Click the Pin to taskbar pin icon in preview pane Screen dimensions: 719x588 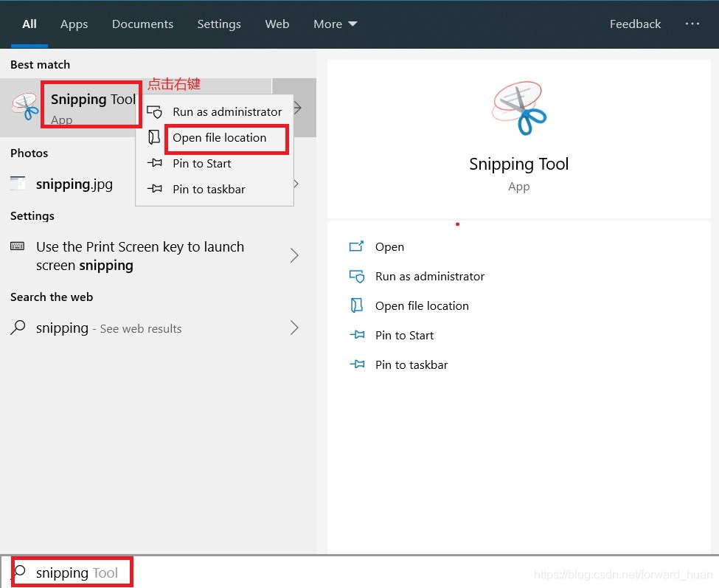pos(357,364)
